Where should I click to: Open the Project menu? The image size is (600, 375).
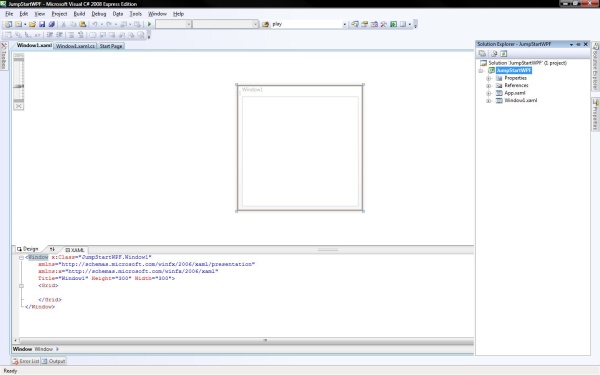tap(59, 14)
